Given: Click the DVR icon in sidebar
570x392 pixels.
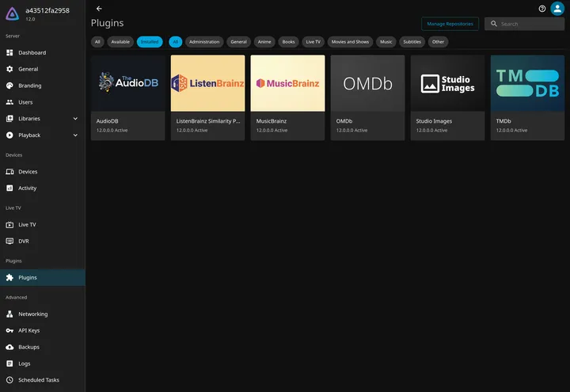Looking at the screenshot, I should pyautogui.click(x=9, y=241).
